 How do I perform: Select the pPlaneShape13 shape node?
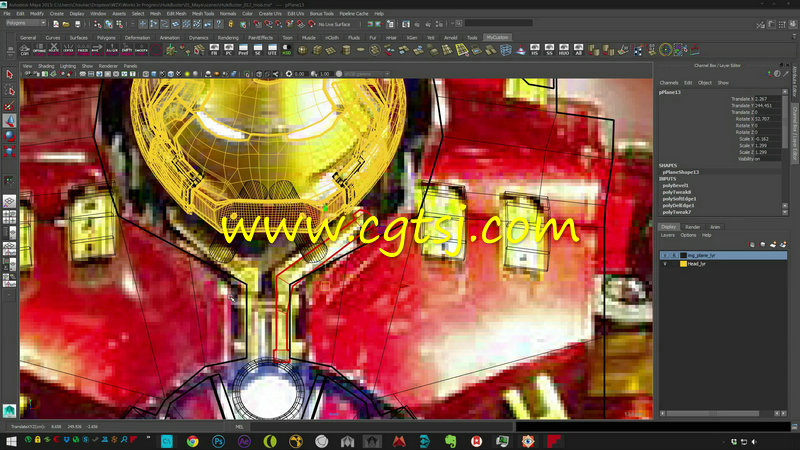pyautogui.click(x=681, y=172)
